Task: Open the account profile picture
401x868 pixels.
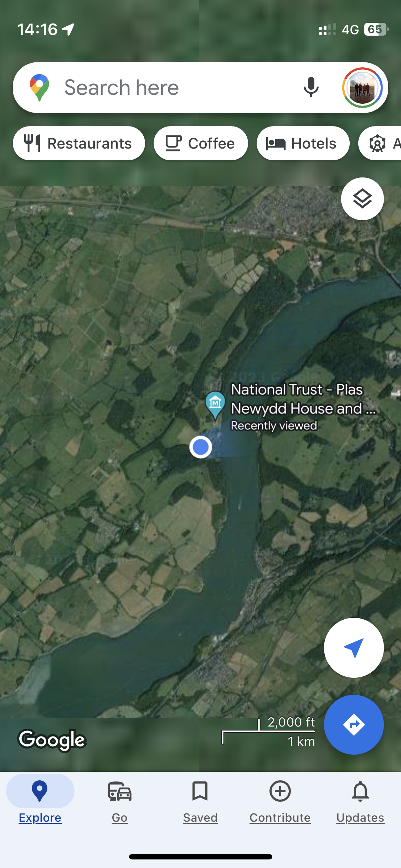Action: (362, 88)
